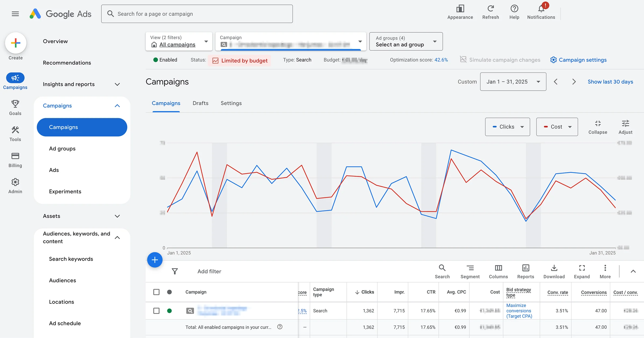This screenshot has width=644, height=338.
Task: Click the filter funnel icon
Action: click(x=175, y=271)
